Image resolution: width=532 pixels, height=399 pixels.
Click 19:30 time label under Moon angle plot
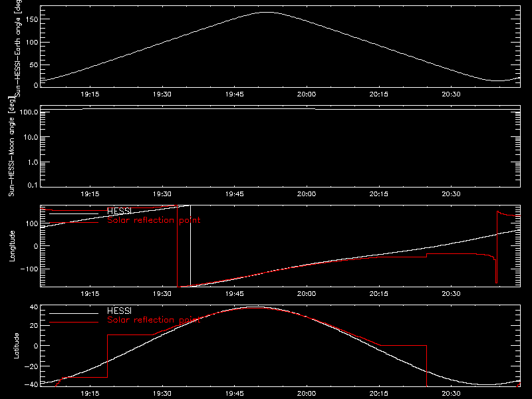[x=162, y=194]
